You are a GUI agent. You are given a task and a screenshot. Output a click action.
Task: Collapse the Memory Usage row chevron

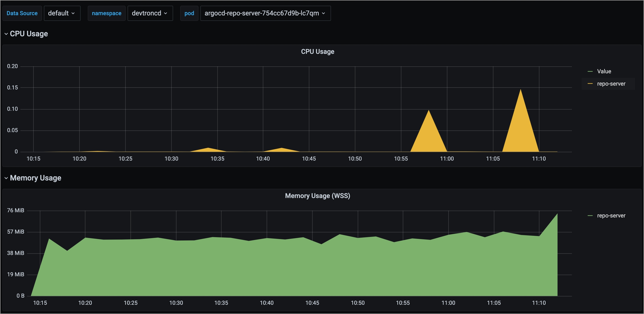(x=6, y=178)
